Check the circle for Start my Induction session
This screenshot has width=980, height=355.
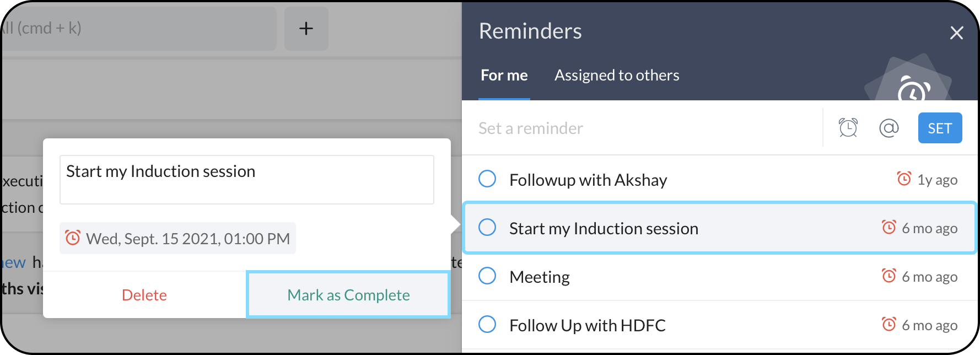point(487,227)
